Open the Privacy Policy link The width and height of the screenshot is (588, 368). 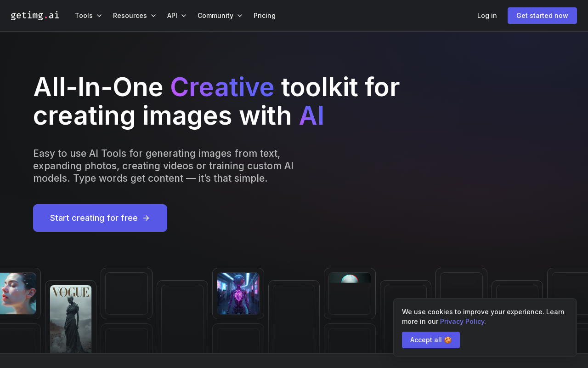point(462,322)
